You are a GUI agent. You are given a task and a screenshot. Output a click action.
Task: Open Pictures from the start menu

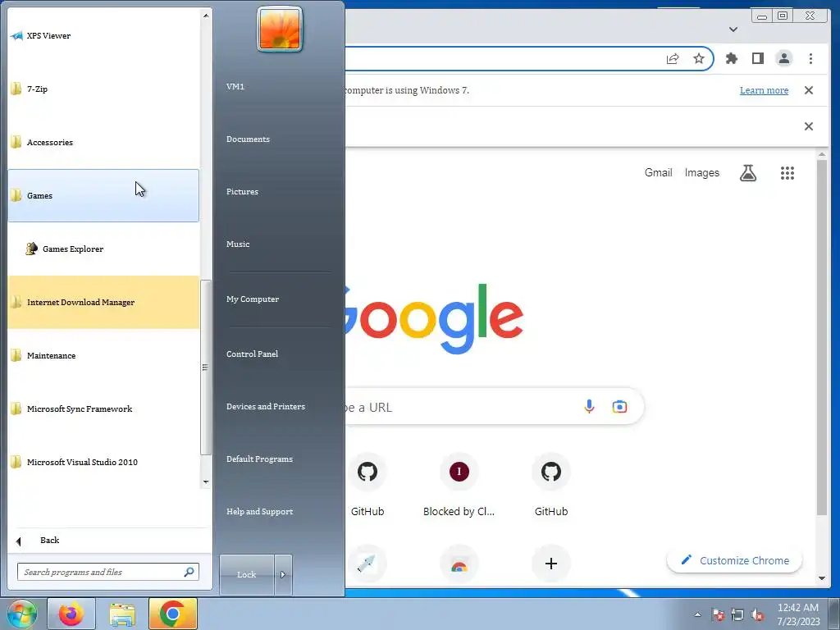click(242, 192)
